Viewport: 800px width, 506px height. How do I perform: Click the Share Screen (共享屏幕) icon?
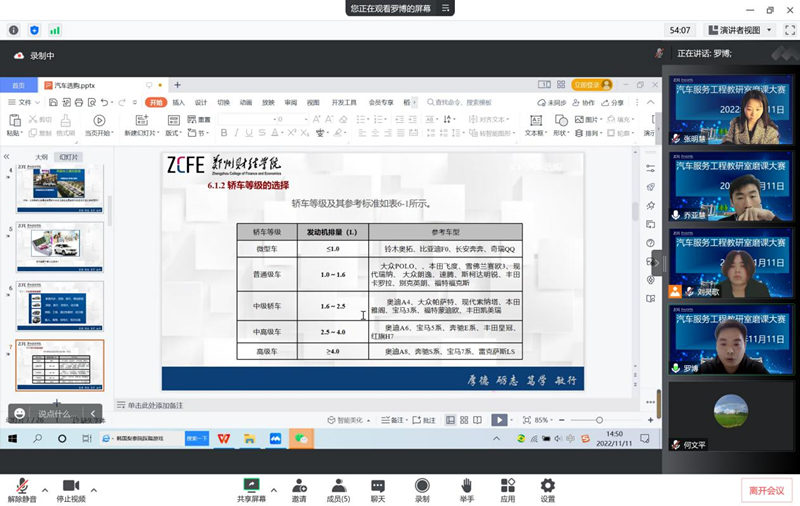(x=251, y=485)
